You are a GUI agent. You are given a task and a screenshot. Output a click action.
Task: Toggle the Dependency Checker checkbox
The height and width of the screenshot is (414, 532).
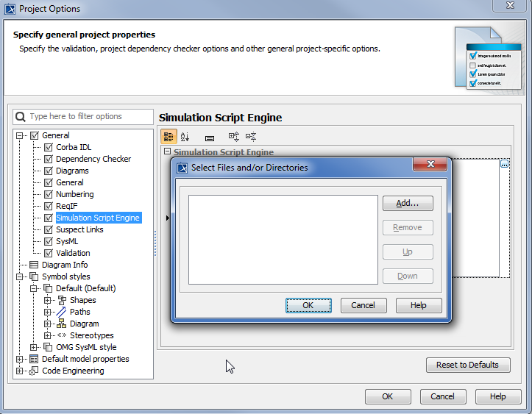(x=49, y=159)
